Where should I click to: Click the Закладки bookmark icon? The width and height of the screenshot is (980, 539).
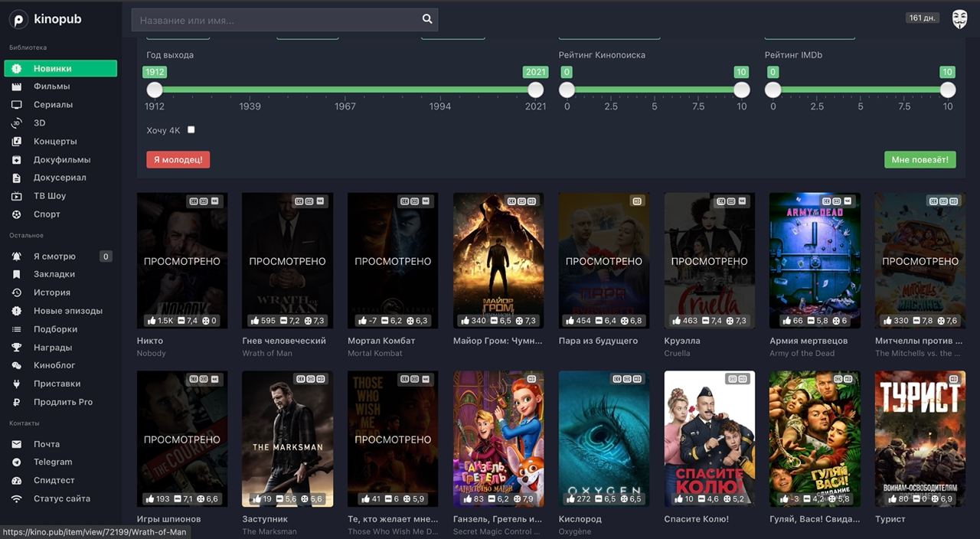(16, 274)
